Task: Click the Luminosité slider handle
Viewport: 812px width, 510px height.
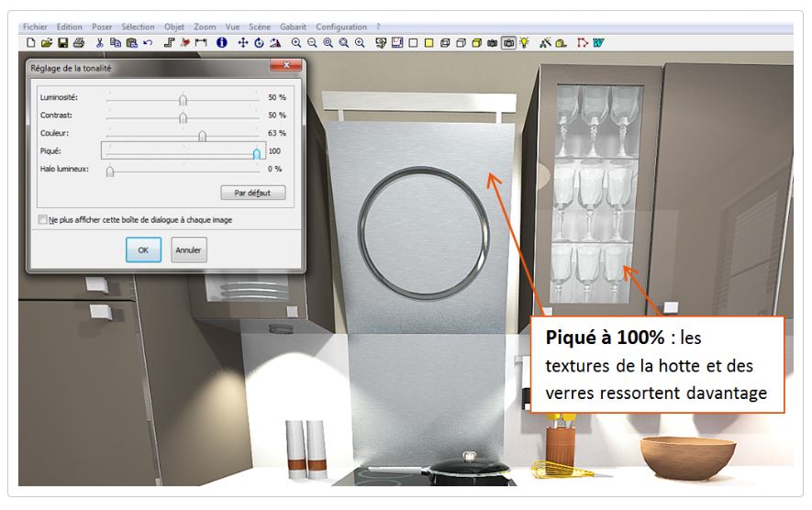Action: pos(183,99)
